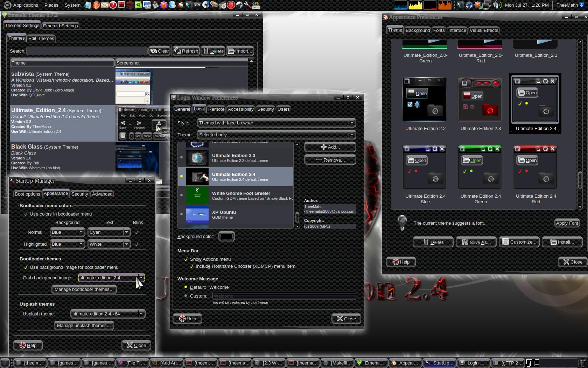Screen dimensions: 588x368
Task: Open the Style dropdown in Login Window Preferences
Action: (x=276, y=123)
